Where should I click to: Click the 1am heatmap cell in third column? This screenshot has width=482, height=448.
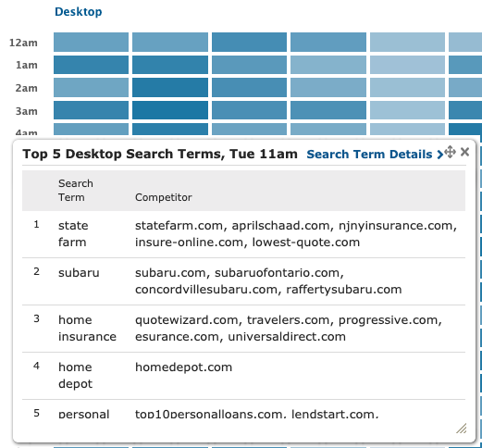click(x=249, y=65)
